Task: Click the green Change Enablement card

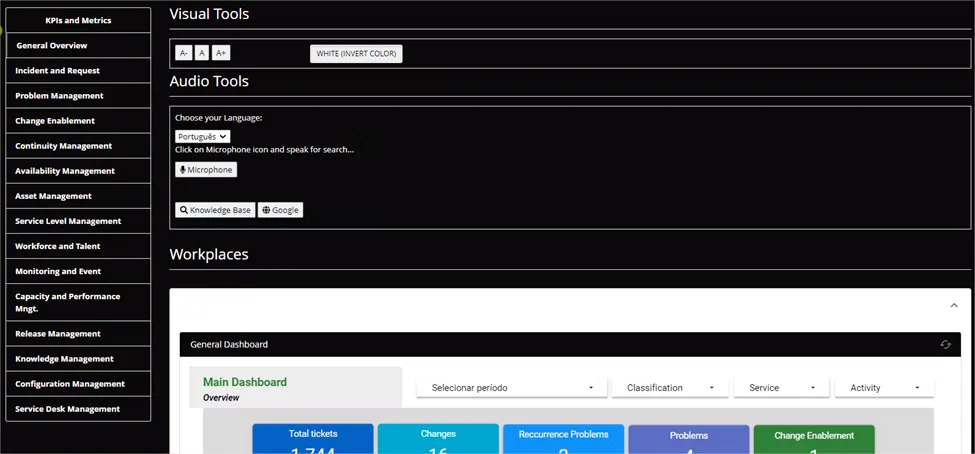Action: coord(814,439)
